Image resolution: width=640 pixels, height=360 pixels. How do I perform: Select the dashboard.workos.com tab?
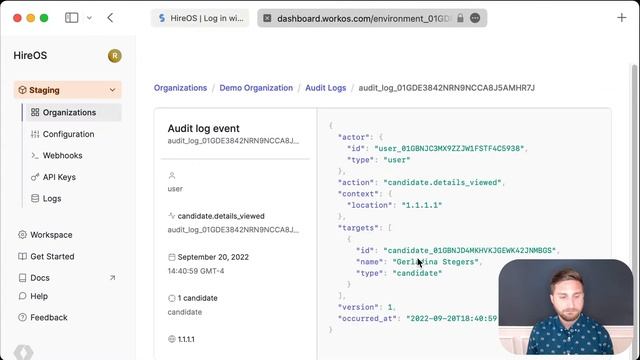[x=372, y=18]
